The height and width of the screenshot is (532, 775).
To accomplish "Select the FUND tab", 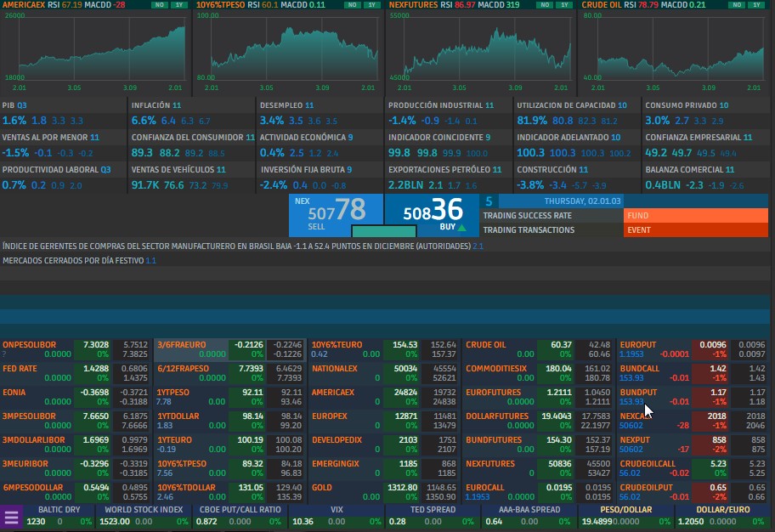I will pos(695,216).
